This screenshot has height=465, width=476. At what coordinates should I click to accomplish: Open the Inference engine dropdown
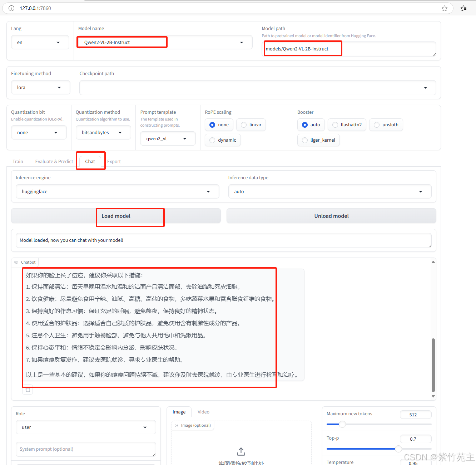click(117, 191)
